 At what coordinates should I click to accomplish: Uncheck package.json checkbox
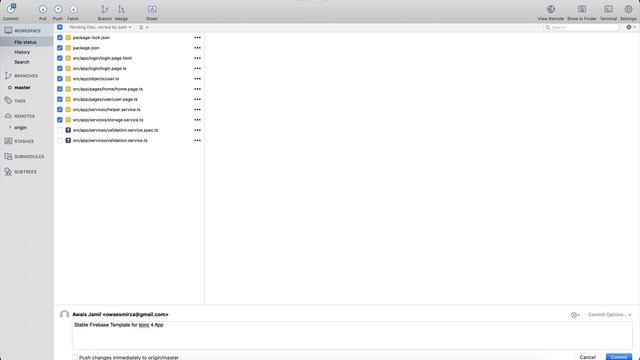point(60,48)
